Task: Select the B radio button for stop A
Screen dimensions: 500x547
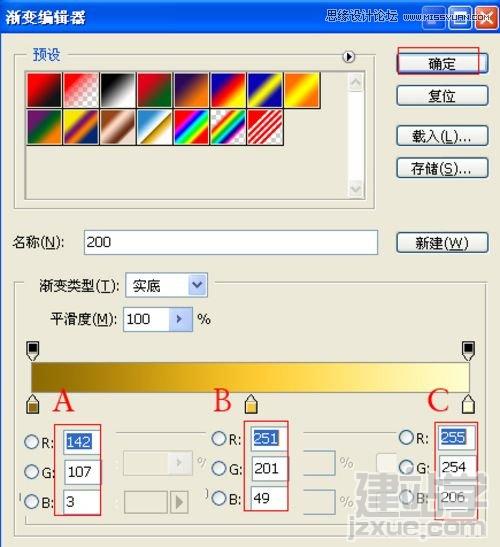Action: pyautogui.click(x=31, y=502)
